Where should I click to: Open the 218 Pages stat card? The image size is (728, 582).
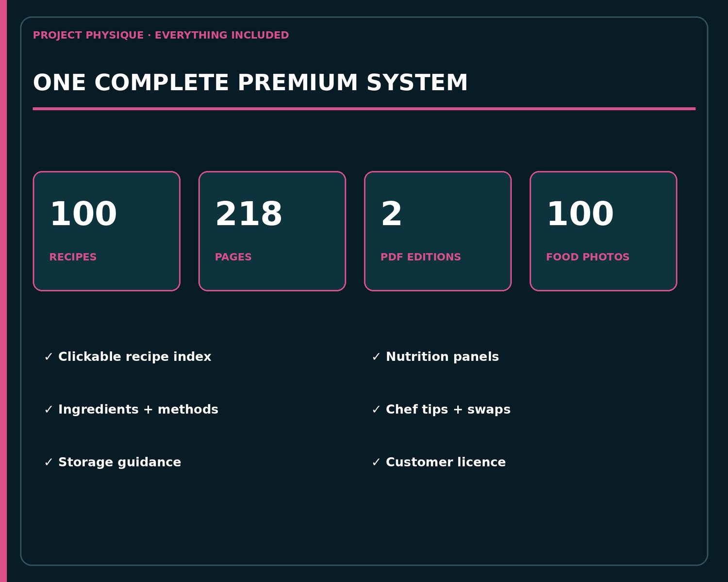click(272, 231)
